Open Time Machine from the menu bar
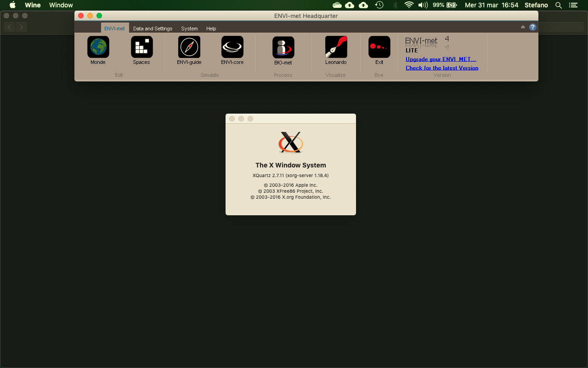 pyautogui.click(x=379, y=5)
